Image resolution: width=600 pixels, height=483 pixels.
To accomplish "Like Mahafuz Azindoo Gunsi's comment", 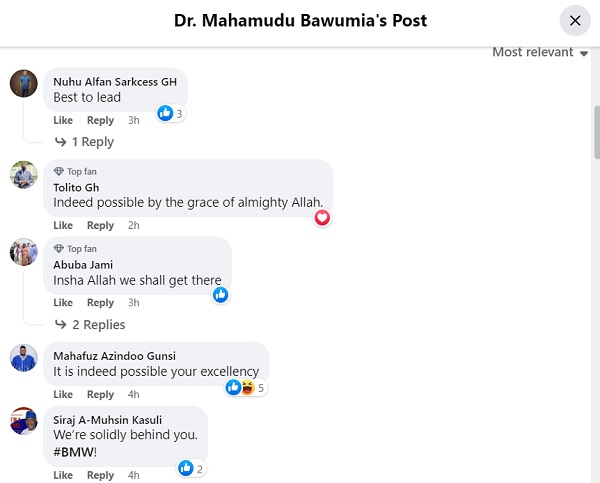I will pos(63,394).
